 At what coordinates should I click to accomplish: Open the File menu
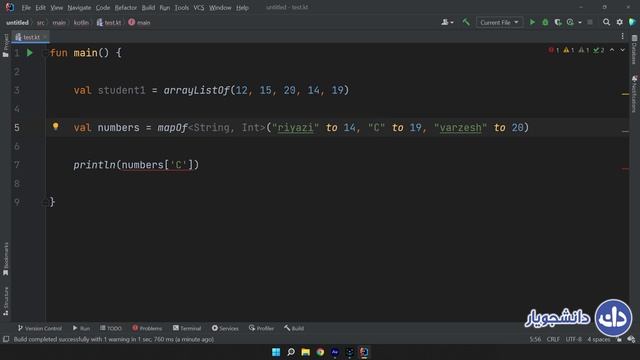26,8
